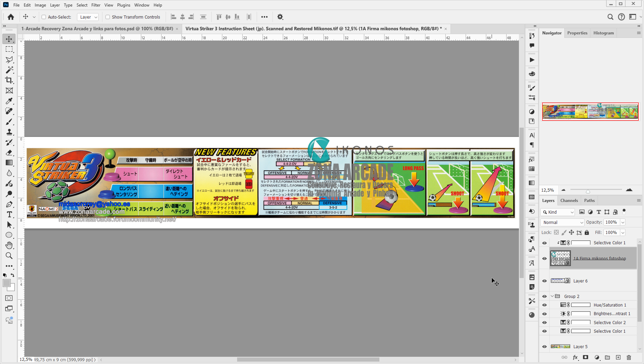
Task: Switch to the Histogram tab
Action: point(603,33)
